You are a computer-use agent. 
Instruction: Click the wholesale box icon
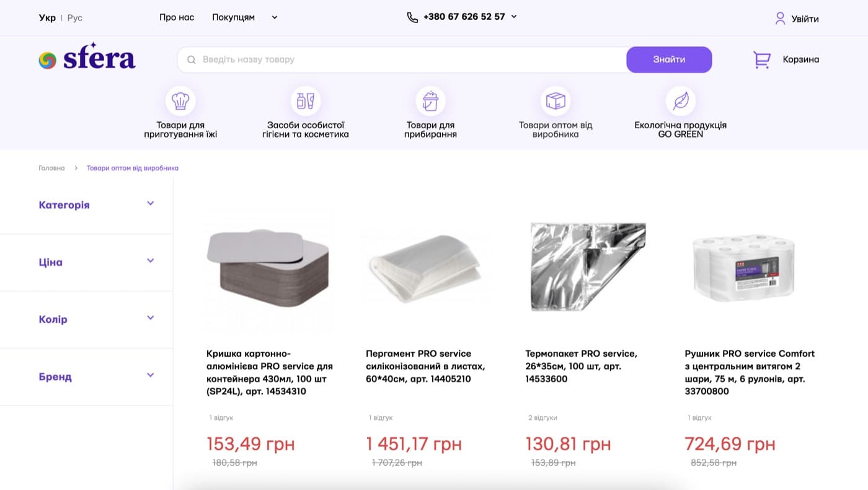[556, 101]
